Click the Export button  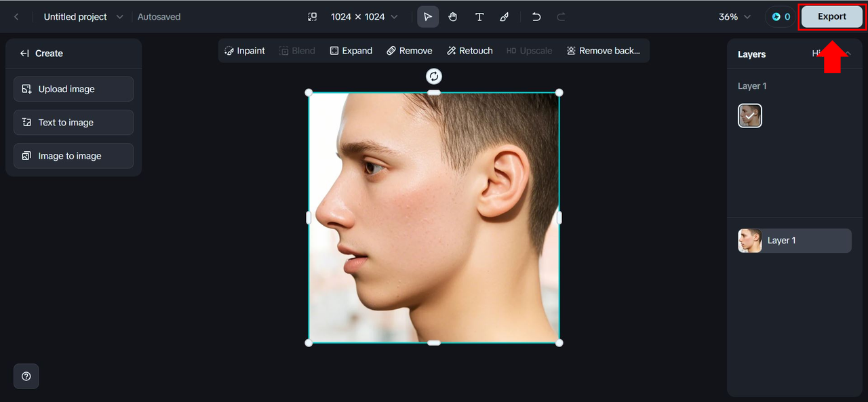click(x=831, y=17)
